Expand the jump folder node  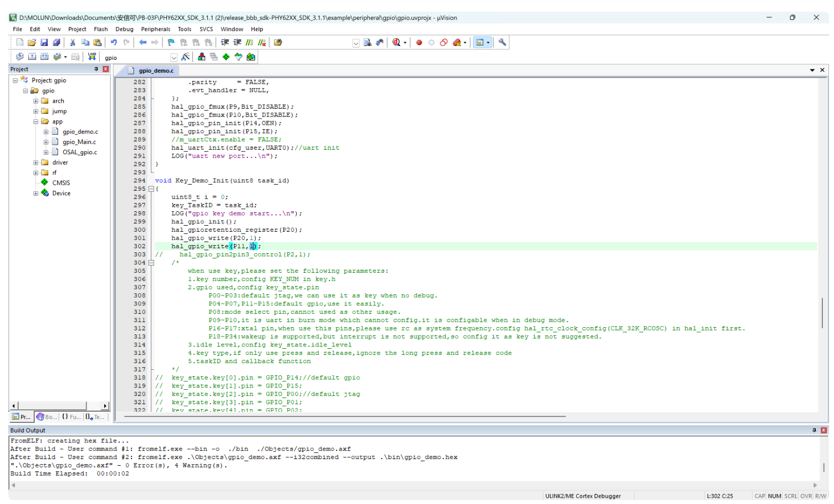(x=35, y=111)
